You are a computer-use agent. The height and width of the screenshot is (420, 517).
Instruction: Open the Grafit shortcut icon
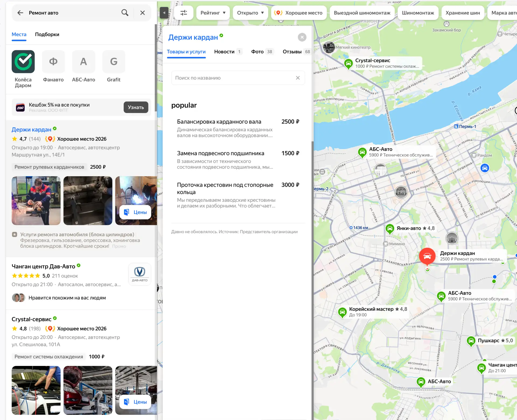[x=114, y=62]
